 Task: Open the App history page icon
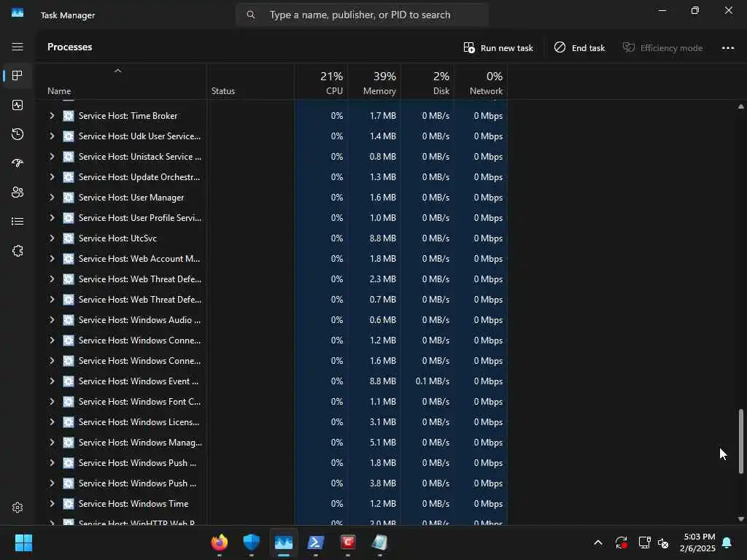pyautogui.click(x=18, y=134)
